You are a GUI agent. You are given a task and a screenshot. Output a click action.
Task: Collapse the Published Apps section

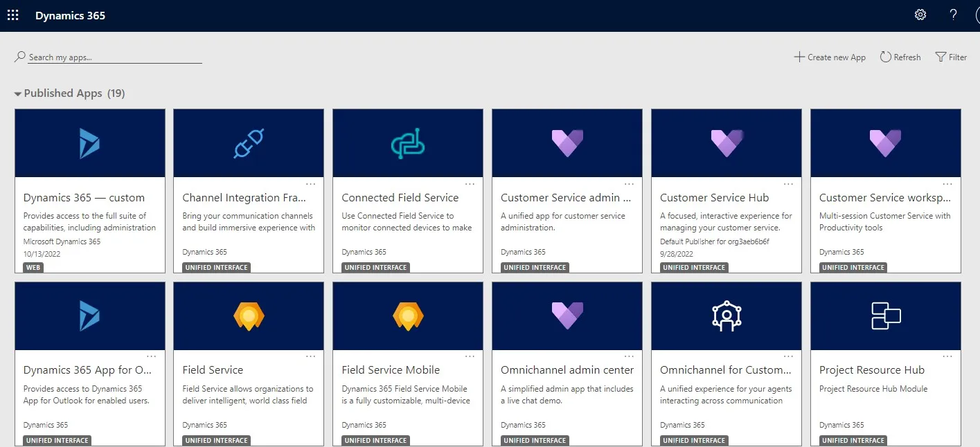[x=18, y=93]
